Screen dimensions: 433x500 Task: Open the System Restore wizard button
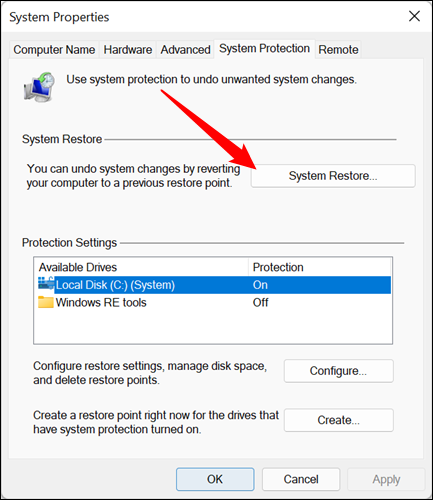click(333, 176)
